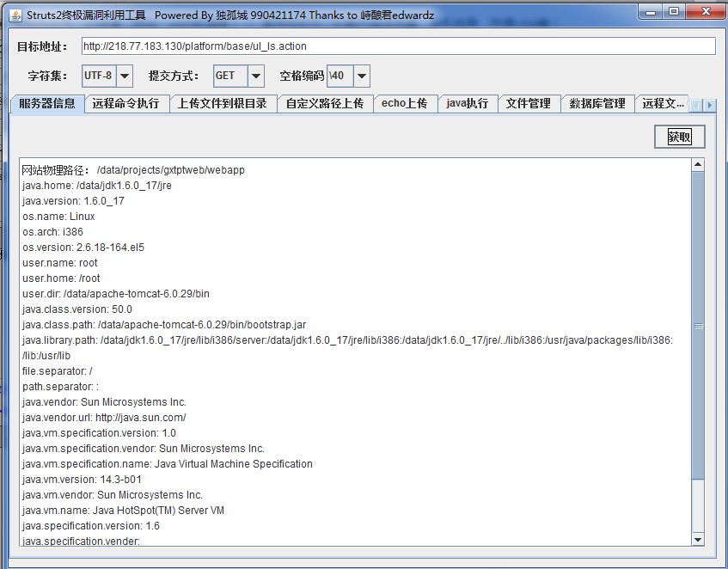Minimize the Struts2 tool window
The height and width of the screenshot is (569, 728).
[x=651, y=12]
